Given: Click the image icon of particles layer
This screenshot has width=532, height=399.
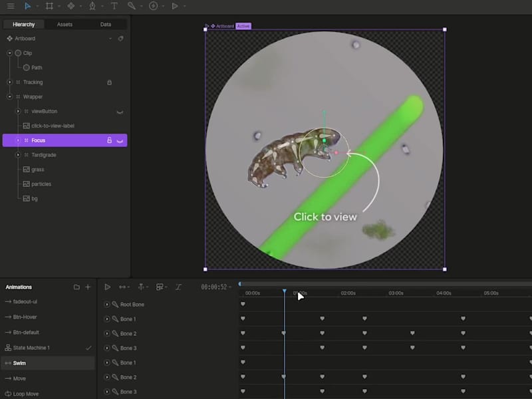Looking at the screenshot, I should 26,184.
